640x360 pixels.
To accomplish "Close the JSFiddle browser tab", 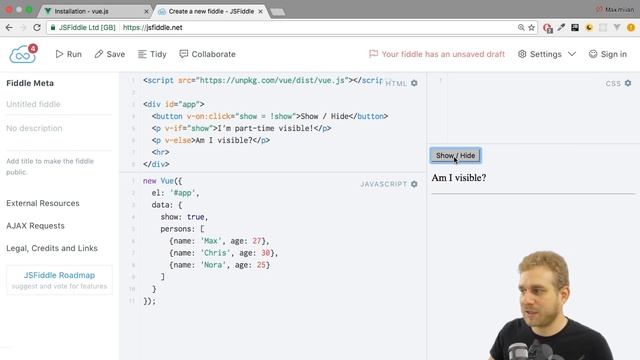I will [260, 11].
